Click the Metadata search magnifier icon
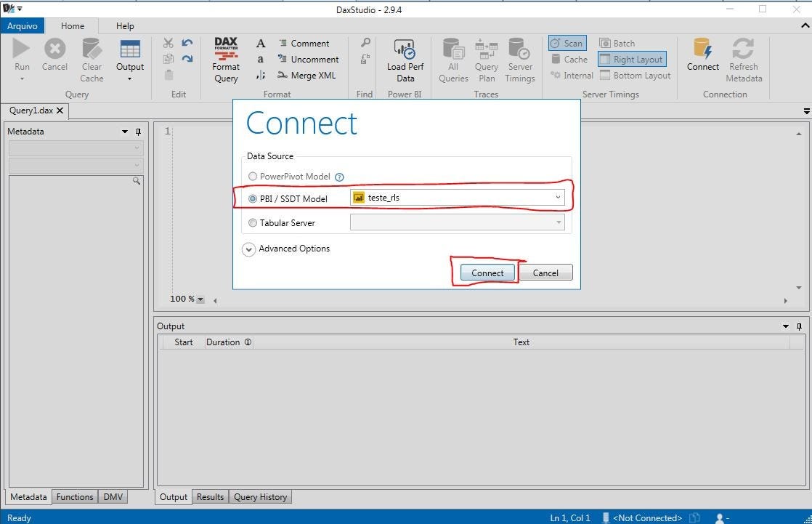The height and width of the screenshot is (524, 812). (x=137, y=181)
